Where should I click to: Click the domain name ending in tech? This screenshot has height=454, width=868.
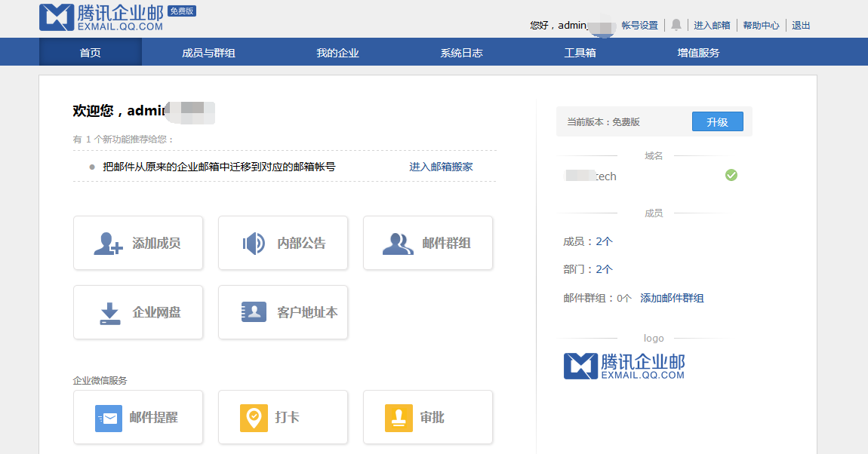(591, 176)
